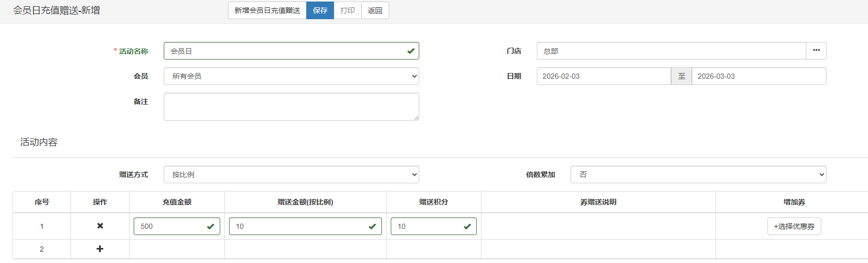Click the 门店 store field showing 总部

click(671, 51)
